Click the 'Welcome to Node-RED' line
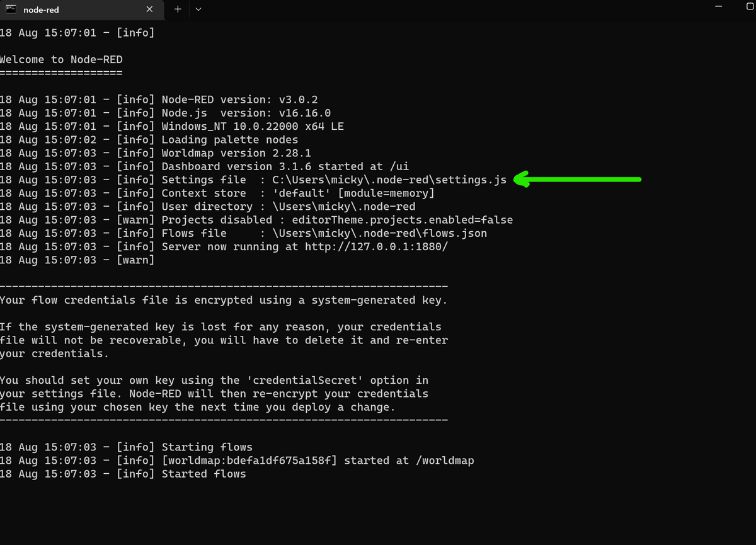 pos(61,60)
